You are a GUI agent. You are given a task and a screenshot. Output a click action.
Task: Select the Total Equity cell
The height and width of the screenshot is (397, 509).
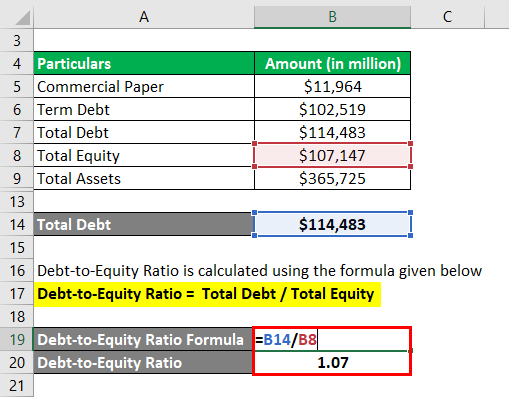click(x=144, y=156)
